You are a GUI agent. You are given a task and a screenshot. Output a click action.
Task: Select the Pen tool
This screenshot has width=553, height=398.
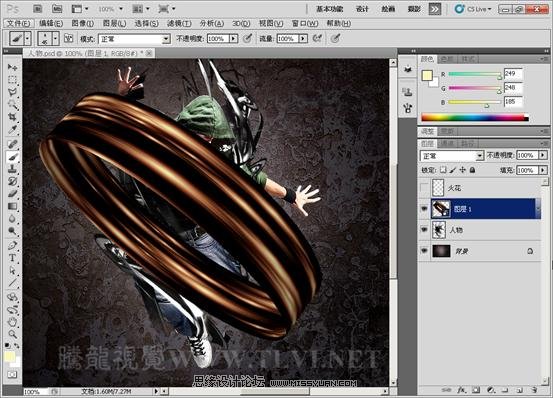12,245
